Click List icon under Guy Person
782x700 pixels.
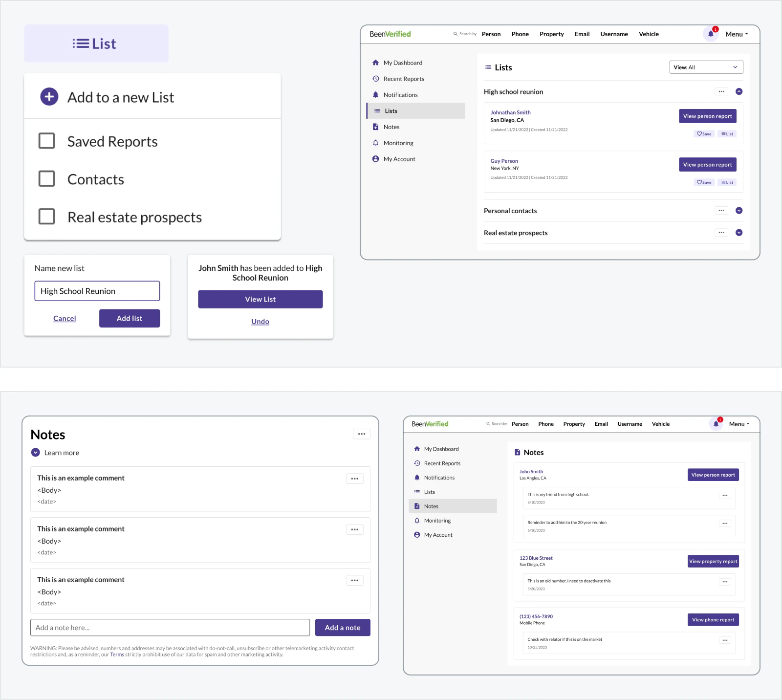click(727, 182)
